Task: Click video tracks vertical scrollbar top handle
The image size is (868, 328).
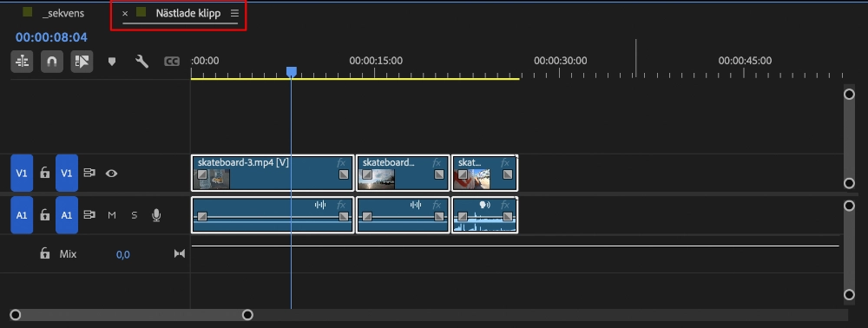Action: click(x=849, y=94)
